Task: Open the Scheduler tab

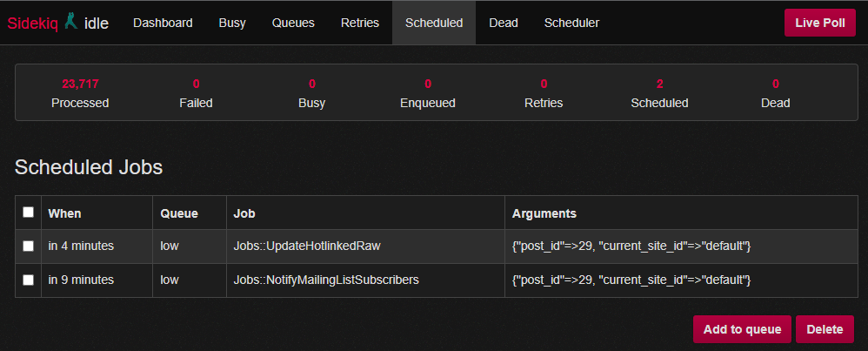Action: [571, 23]
